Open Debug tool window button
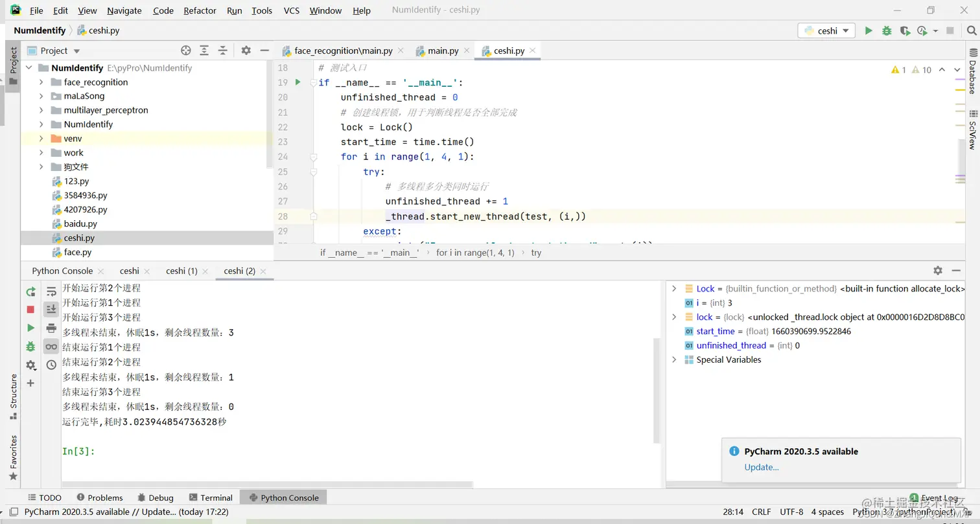The width and height of the screenshot is (980, 524). [156, 497]
